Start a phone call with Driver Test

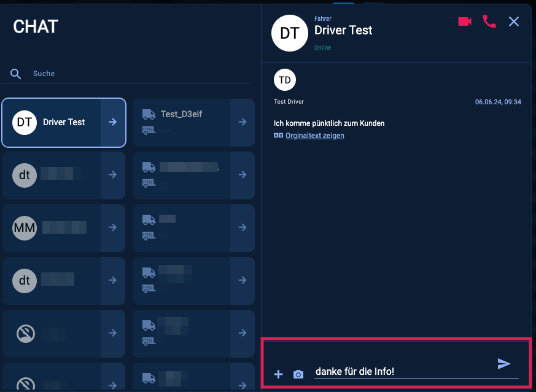tap(489, 21)
